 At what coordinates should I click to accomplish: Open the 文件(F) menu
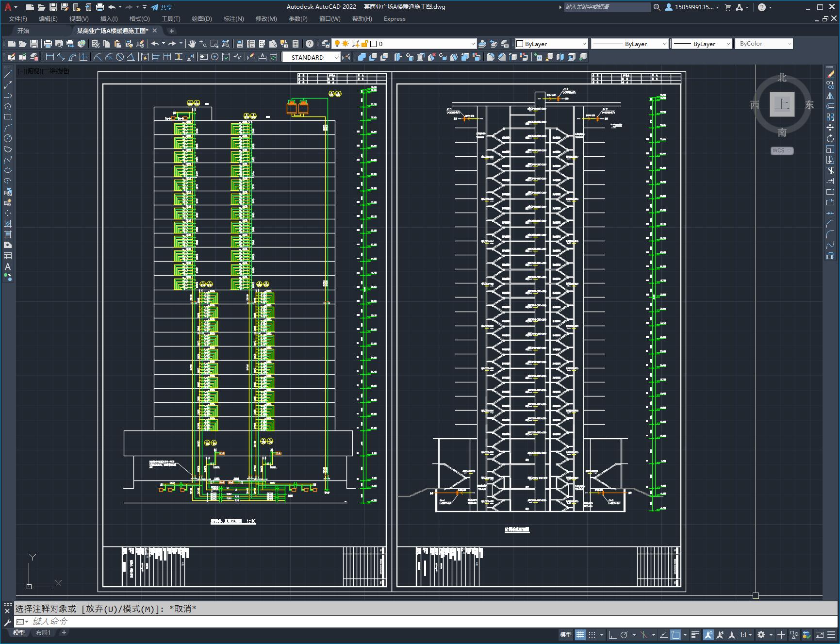(x=18, y=19)
